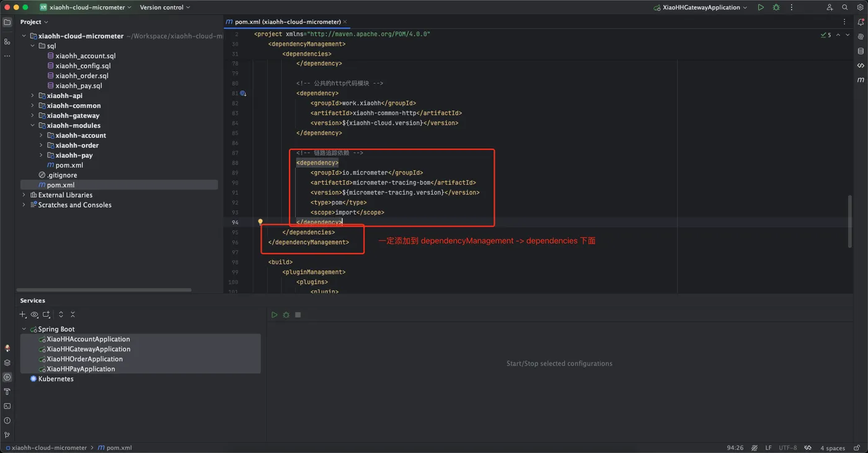The image size is (868, 453).
Task: Click the LF line separator in status bar
Action: click(x=768, y=448)
